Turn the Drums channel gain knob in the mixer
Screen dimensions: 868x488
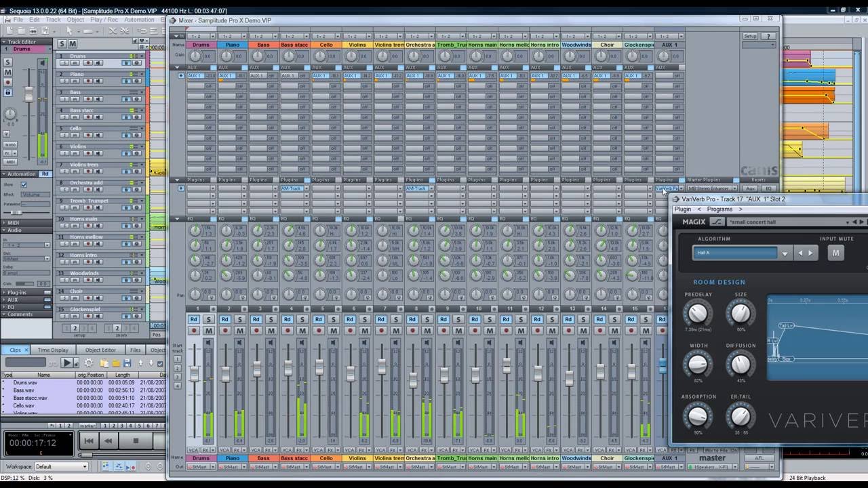[x=195, y=56]
